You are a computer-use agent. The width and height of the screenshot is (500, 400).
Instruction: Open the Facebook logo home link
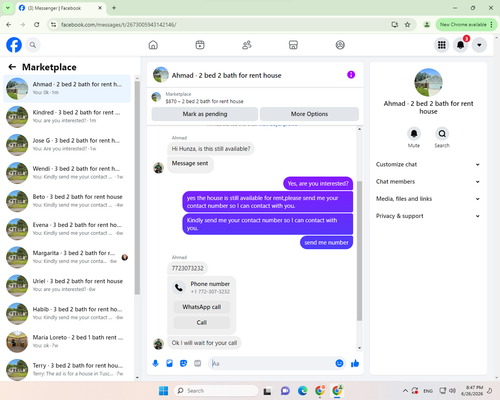(x=14, y=45)
